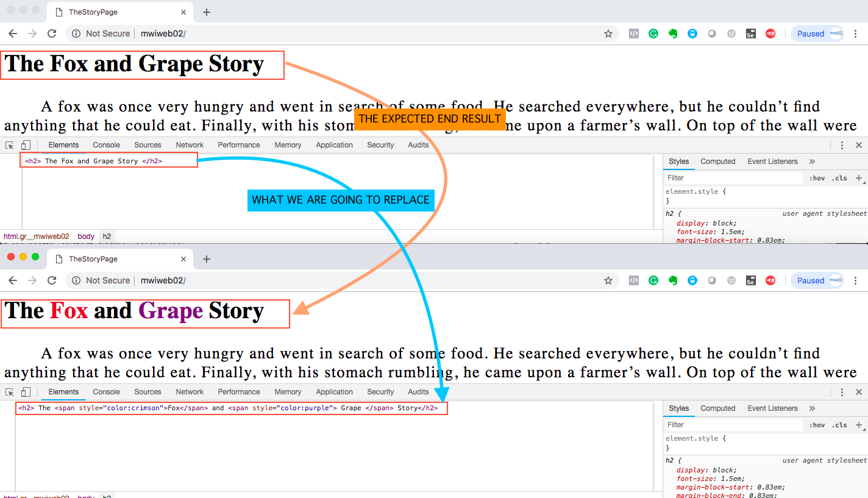Click the Grammarly extension icon in upper browser toolbar
The image size is (868, 498).
coord(653,34)
